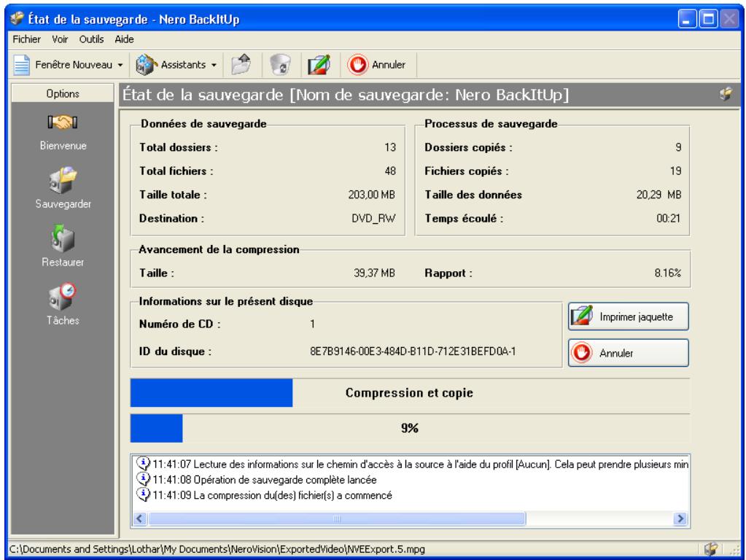Click the Numéro de CD value 1

(x=313, y=324)
